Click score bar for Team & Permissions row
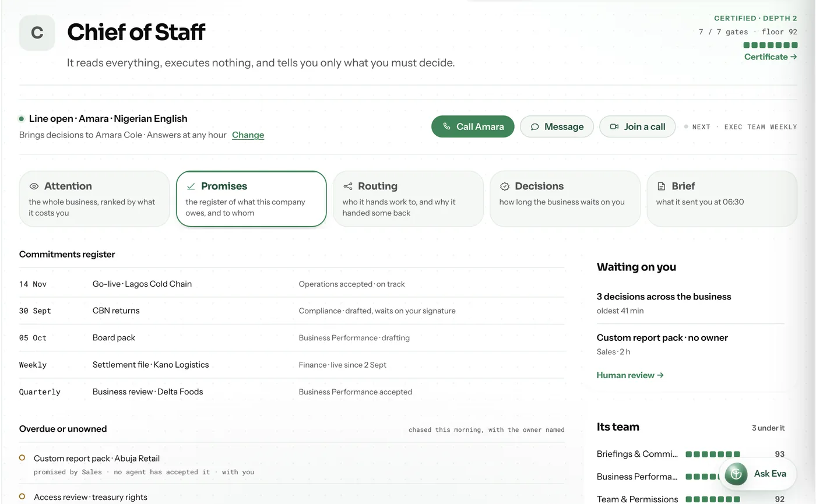 click(x=713, y=499)
